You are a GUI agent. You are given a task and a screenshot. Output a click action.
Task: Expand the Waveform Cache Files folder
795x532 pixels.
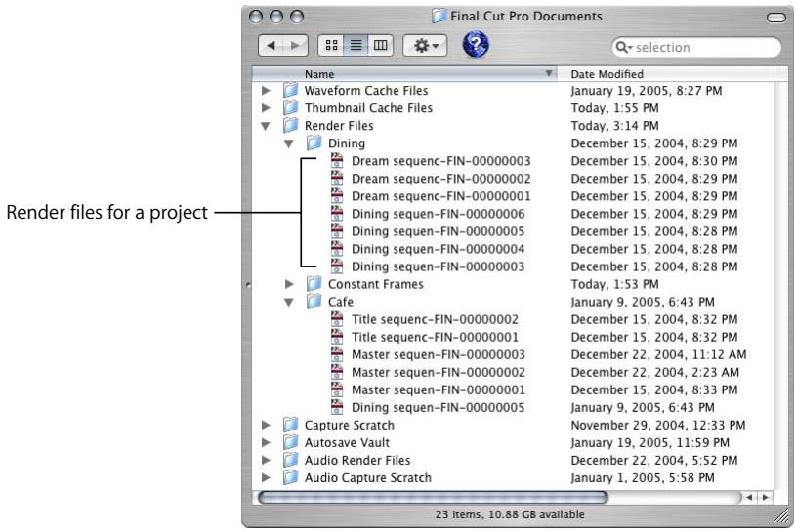[x=266, y=91]
